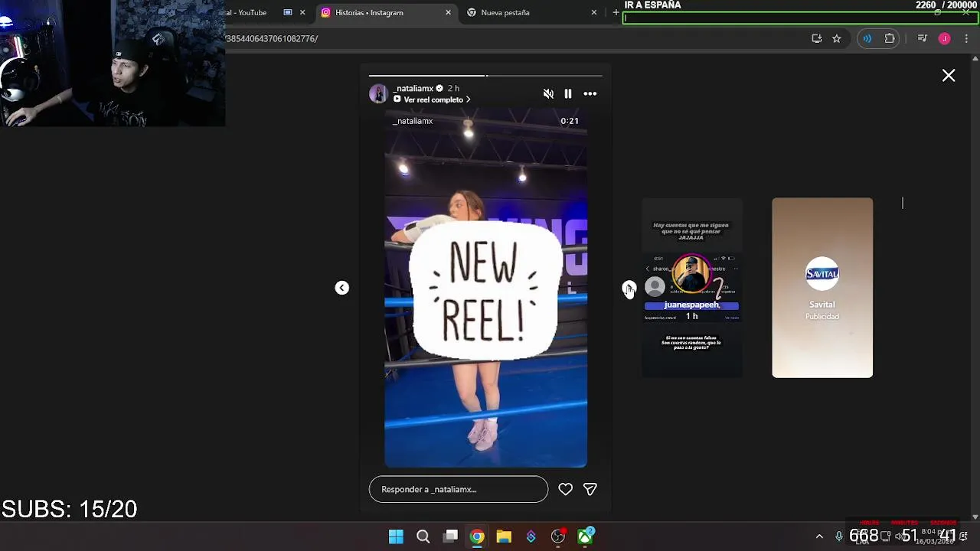This screenshot has height=551, width=980.
Task: Pause the _nataliamx story
Action: click(568, 93)
